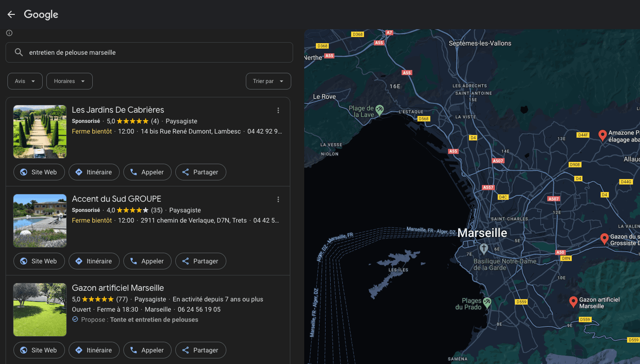The height and width of the screenshot is (364, 640).
Task: Click Partager for Accent du Sud GROUPE
Action: coord(201,261)
